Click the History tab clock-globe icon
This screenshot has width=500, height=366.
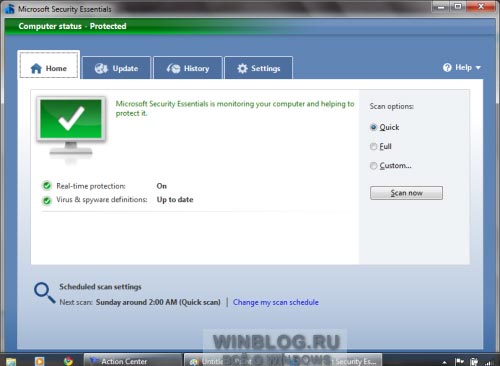click(x=173, y=68)
